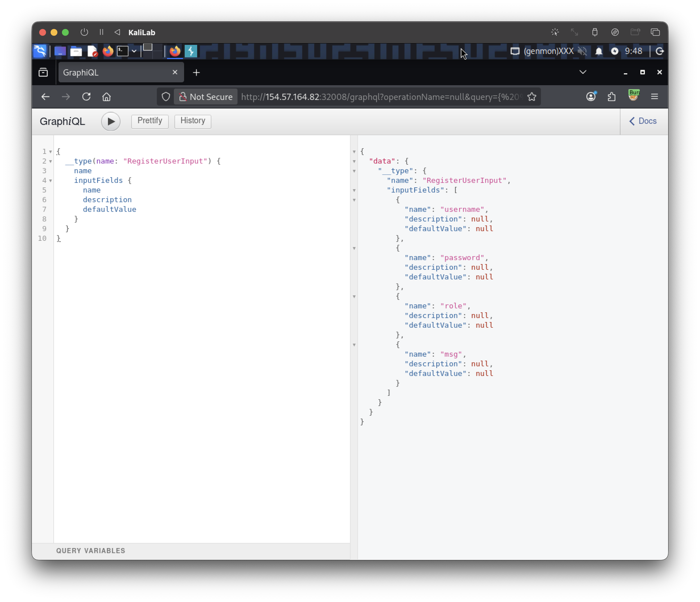Pause the KaliLab virtual machine

tap(101, 32)
